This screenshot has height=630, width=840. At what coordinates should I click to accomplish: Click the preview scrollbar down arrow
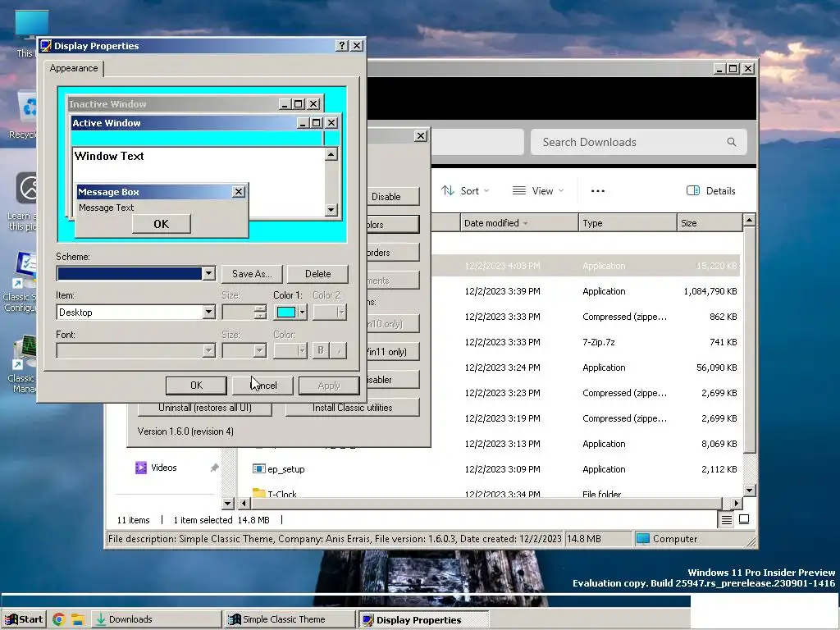coord(331,209)
